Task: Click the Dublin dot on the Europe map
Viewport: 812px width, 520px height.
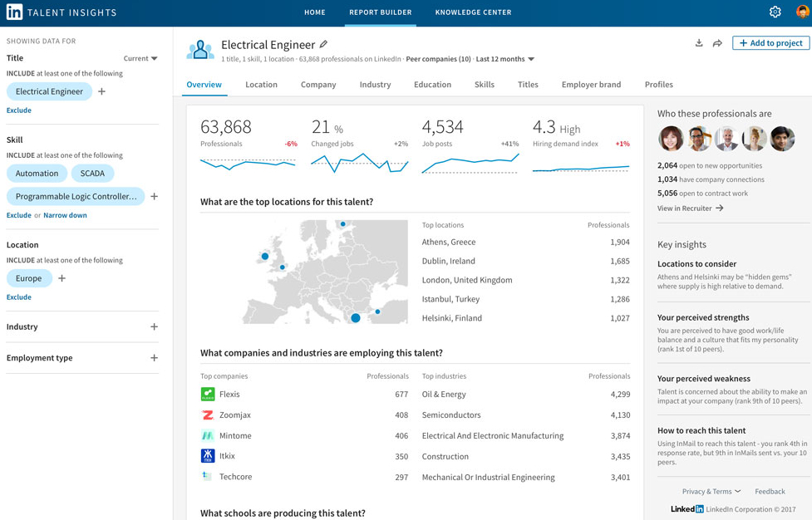Action: 265,256
